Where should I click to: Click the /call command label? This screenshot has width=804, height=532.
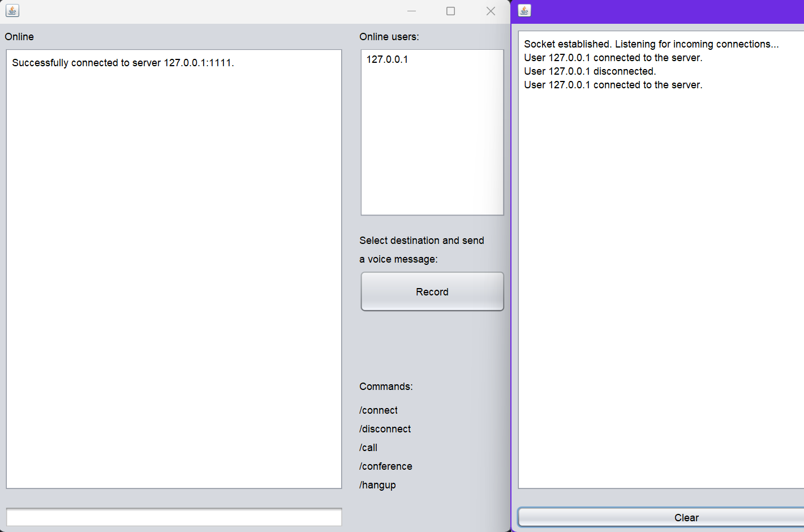pos(368,448)
